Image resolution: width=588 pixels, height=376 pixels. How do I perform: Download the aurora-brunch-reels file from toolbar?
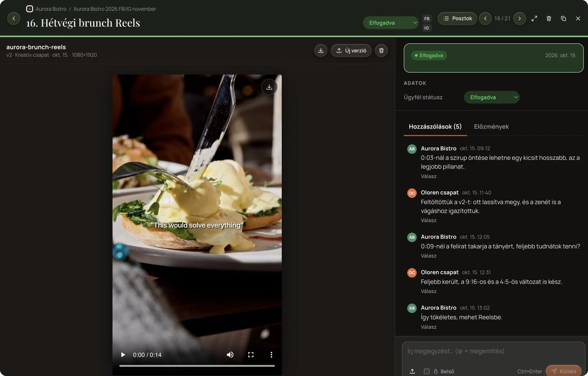(x=321, y=51)
